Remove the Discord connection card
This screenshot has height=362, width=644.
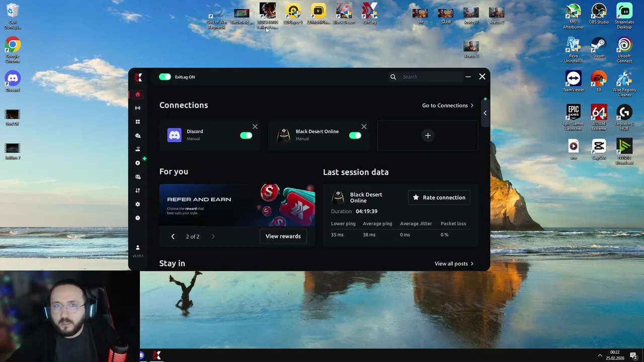point(255,127)
